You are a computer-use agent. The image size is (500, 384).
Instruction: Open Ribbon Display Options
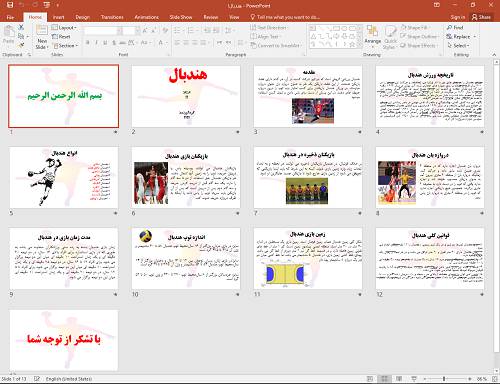[437, 5]
